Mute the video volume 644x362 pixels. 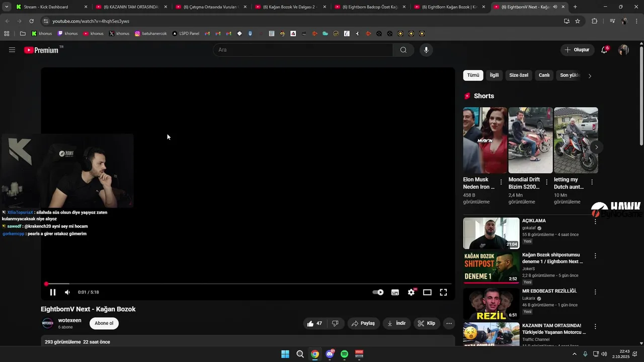[x=67, y=292]
